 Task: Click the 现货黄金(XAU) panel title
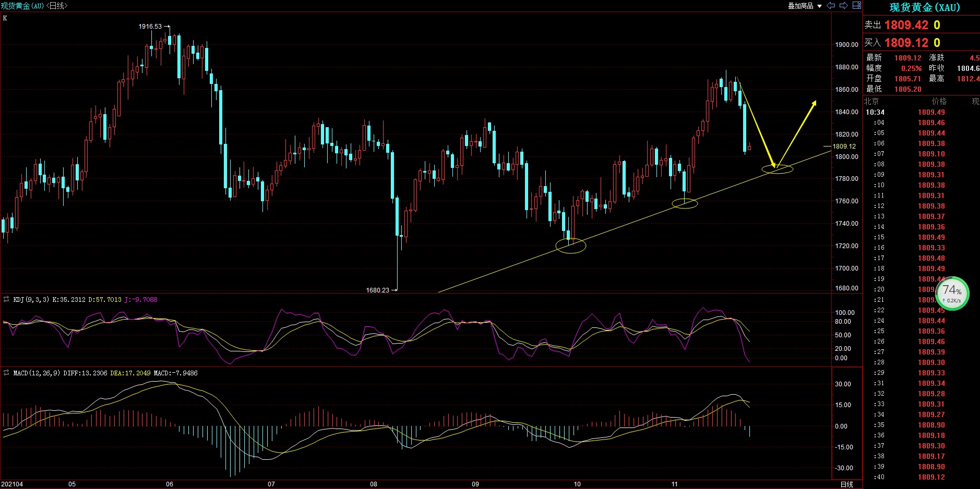click(925, 7)
